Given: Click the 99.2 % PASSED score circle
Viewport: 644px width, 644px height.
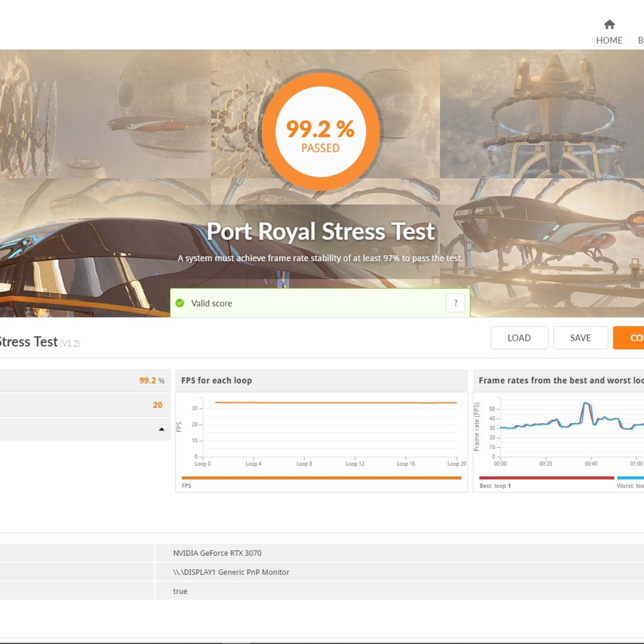Looking at the screenshot, I should (320, 132).
